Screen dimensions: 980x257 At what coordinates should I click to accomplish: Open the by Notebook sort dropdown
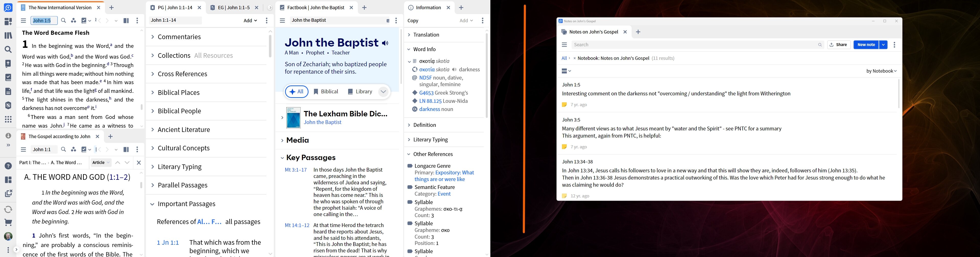coord(881,71)
